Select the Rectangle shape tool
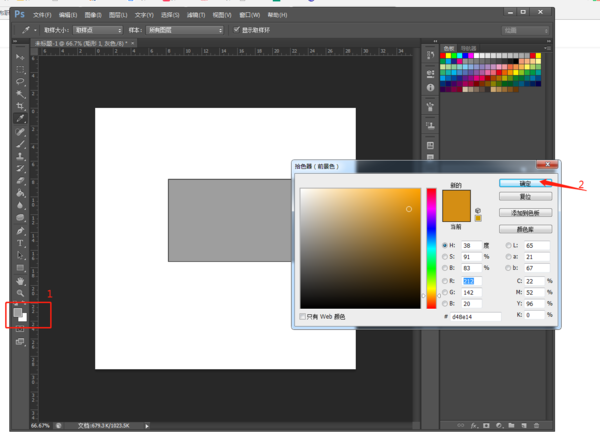The image size is (600, 434). click(20, 268)
